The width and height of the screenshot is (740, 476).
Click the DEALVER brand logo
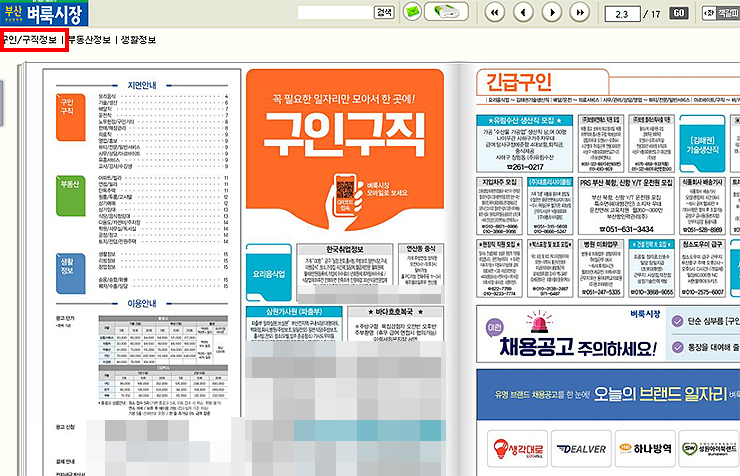pos(581,449)
